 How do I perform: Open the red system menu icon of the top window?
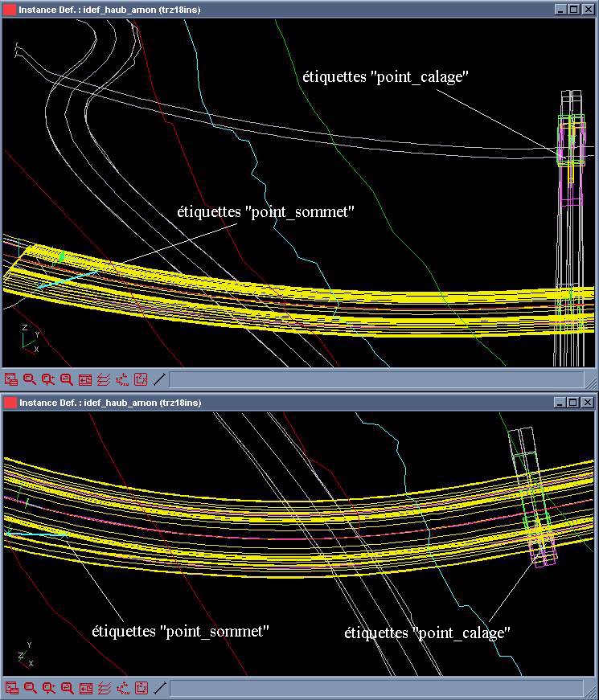point(10,10)
